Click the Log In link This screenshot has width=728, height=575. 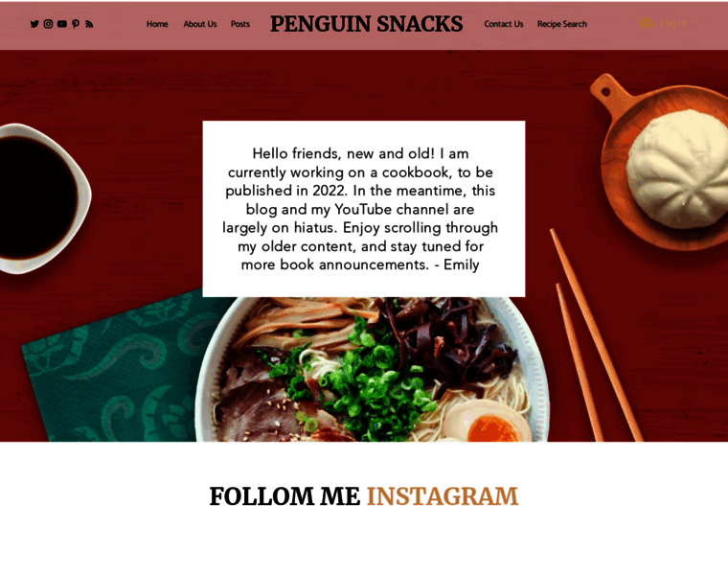tap(673, 23)
